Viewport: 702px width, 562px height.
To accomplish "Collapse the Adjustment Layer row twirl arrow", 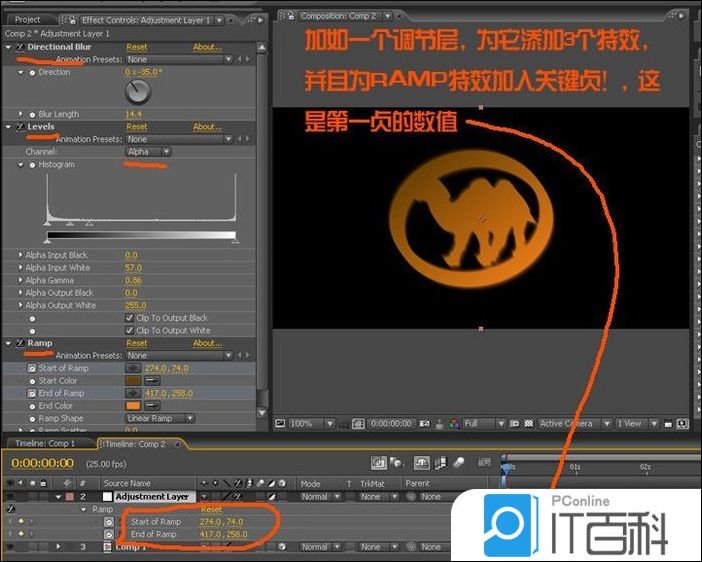I will coord(58,497).
